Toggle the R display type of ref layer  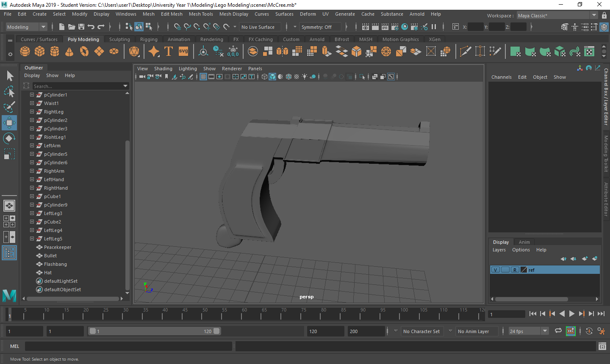tap(515, 270)
